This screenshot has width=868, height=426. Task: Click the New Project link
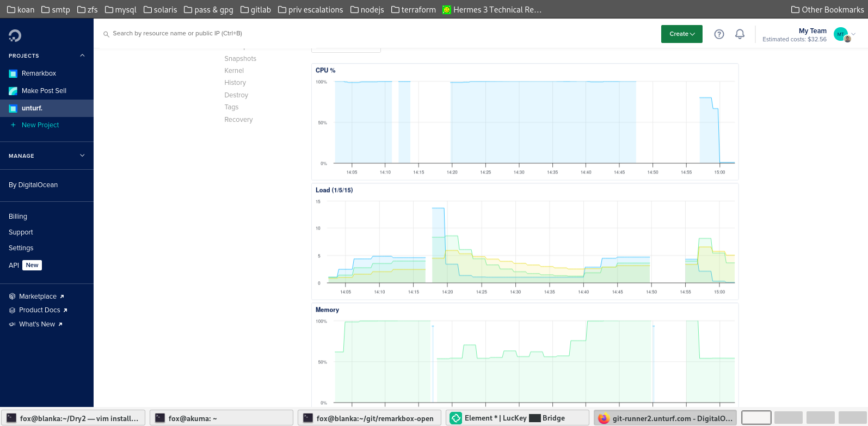pyautogui.click(x=40, y=125)
